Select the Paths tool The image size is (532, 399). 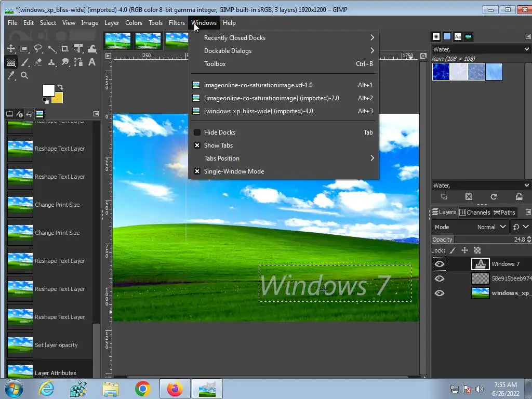[78, 62]
